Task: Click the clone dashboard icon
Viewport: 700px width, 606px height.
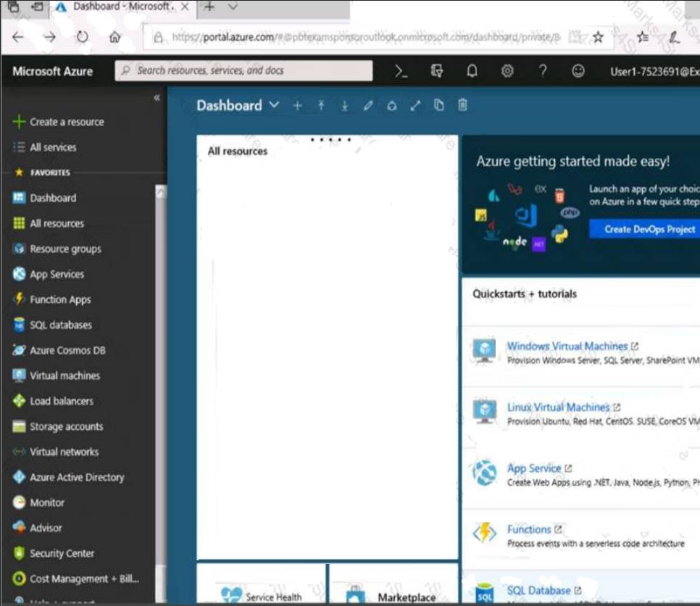Action: click(438, 106)
